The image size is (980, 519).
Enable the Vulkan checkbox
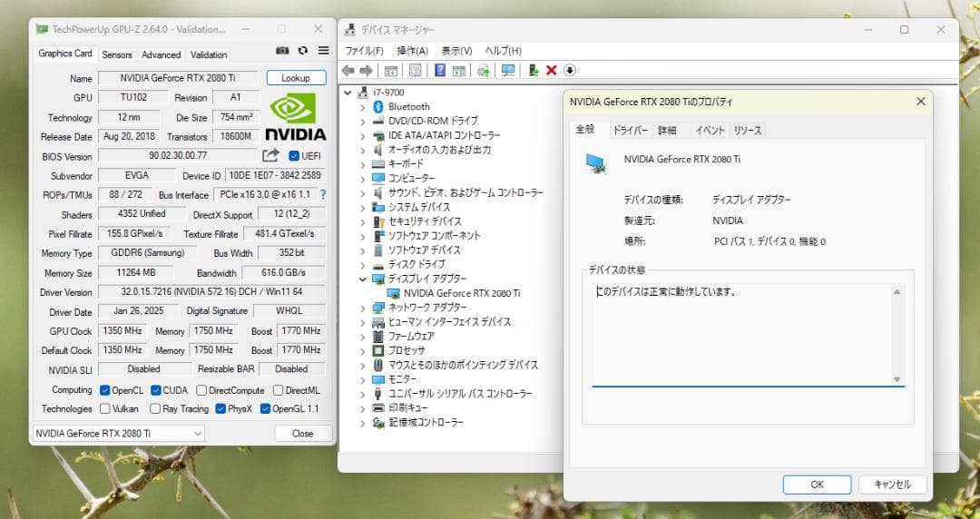pyautogui.click(x=105, y=408)
